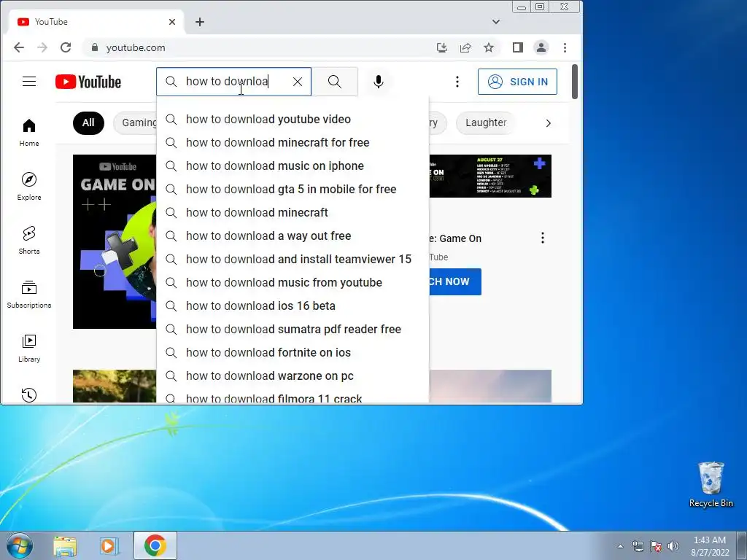Viewport: 747px width, 560px height.
Task: Open Chrome's three-dot menu
Action: point(565,47)
